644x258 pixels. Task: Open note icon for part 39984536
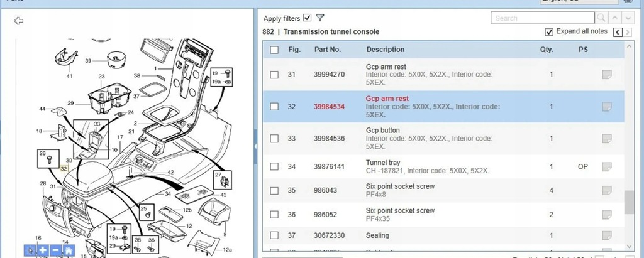[607, 139]
